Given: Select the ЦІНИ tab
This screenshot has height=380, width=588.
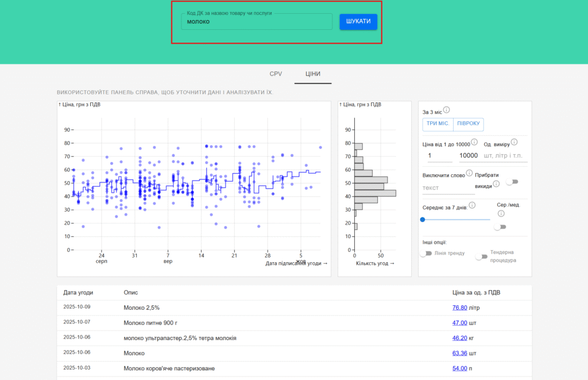Looking at the screenshot, I should [313, 74].
